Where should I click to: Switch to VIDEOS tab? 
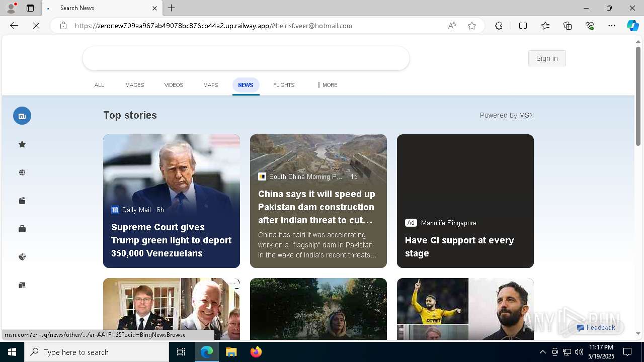click(x=174, y=85)
